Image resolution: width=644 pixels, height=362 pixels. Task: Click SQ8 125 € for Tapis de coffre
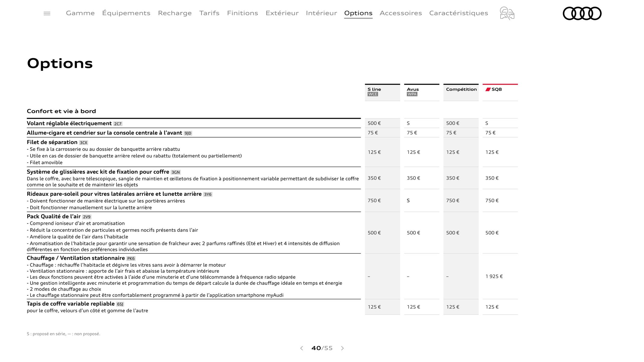(492, 307)
